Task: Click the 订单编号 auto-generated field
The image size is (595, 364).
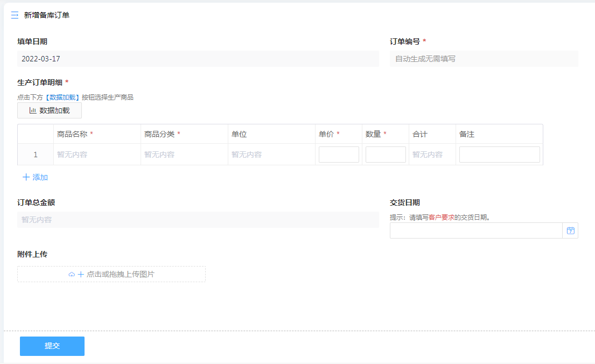Action: point(484,59)
